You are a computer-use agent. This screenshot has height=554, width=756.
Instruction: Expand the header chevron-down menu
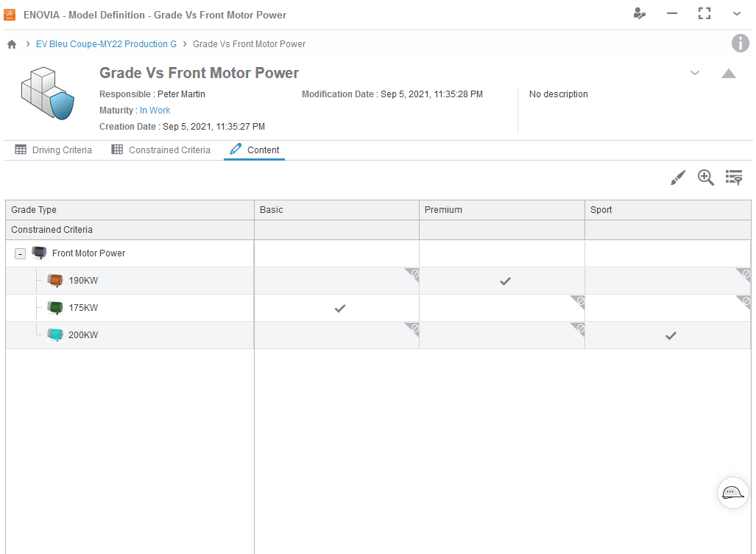point(694,73)
